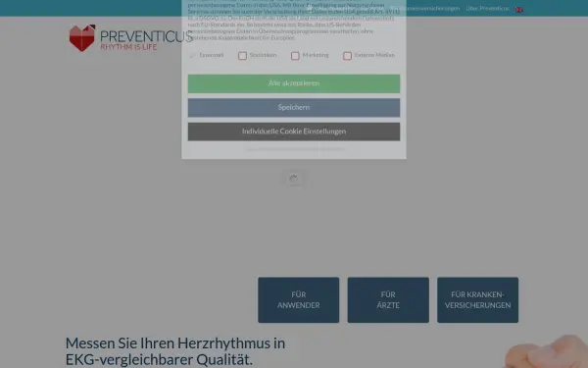Save the cookie selection with Speichern
Screen dimensions: 588x368
(294, 107)
